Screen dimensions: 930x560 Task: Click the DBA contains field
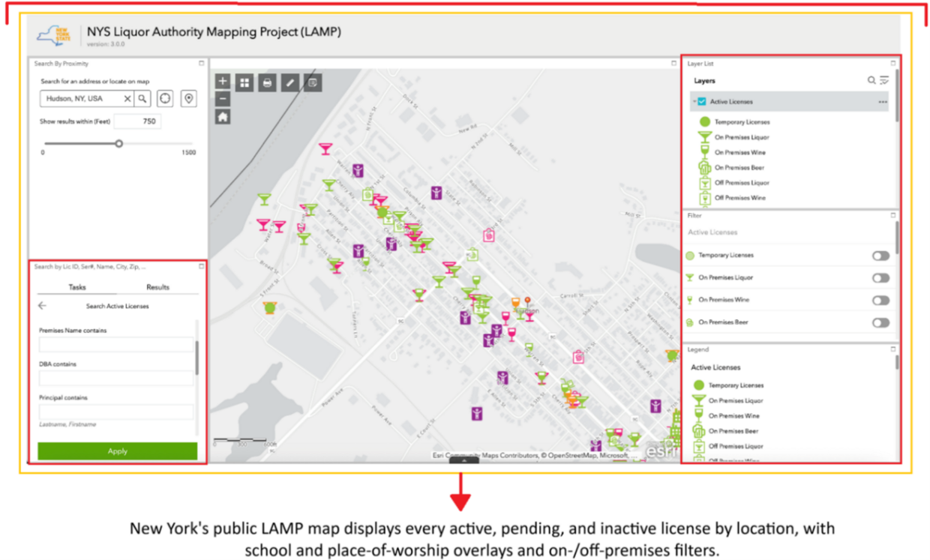click(x=116, y=379)
